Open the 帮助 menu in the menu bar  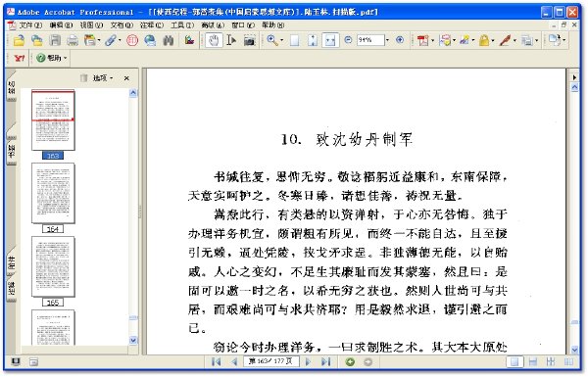[273, 25]
